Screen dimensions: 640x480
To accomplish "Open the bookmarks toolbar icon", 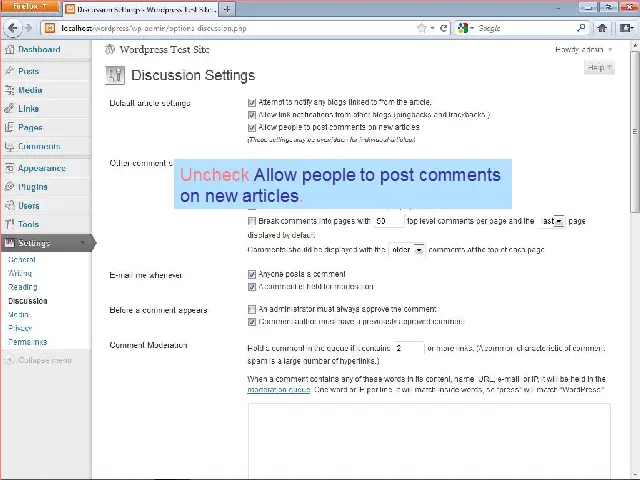I will pyautogui.click(x=626, y=28).
